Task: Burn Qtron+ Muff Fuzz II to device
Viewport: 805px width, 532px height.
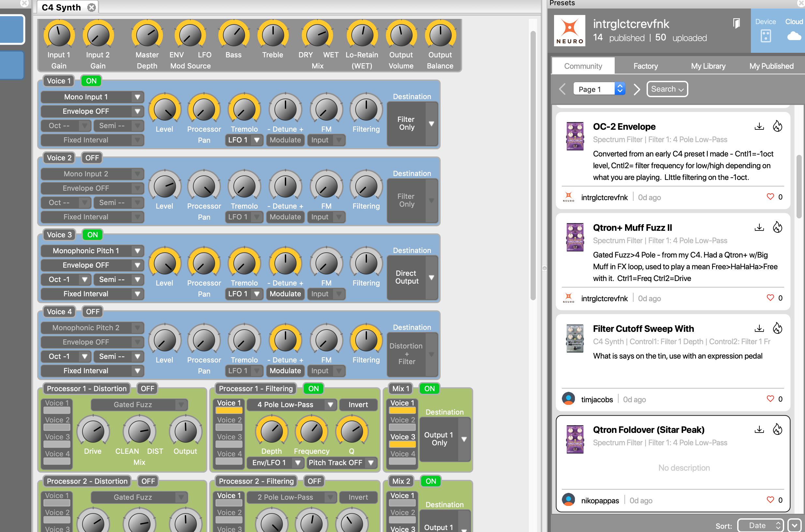Action: click(x=777, y=227)
